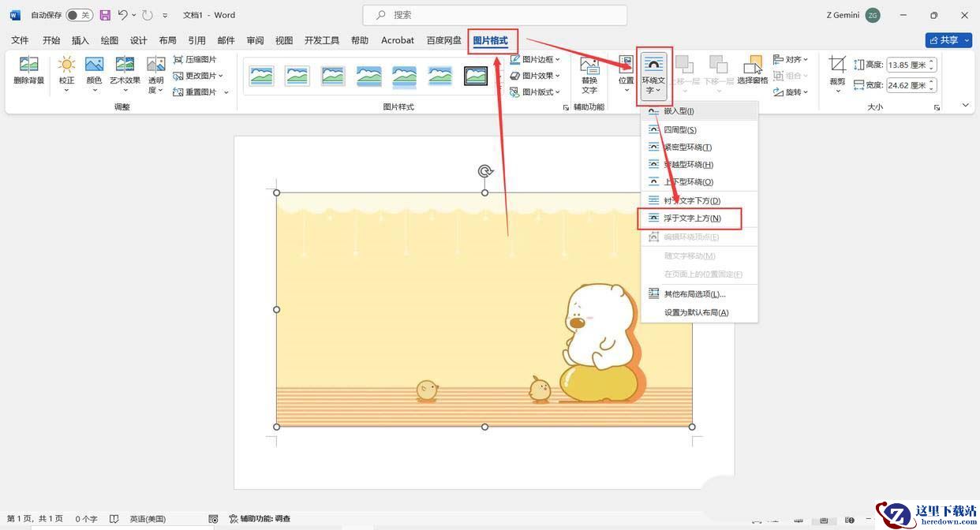Screen dimensions: 980x530
Task: Click the Save icon in title bar
Action: [105, 15]
